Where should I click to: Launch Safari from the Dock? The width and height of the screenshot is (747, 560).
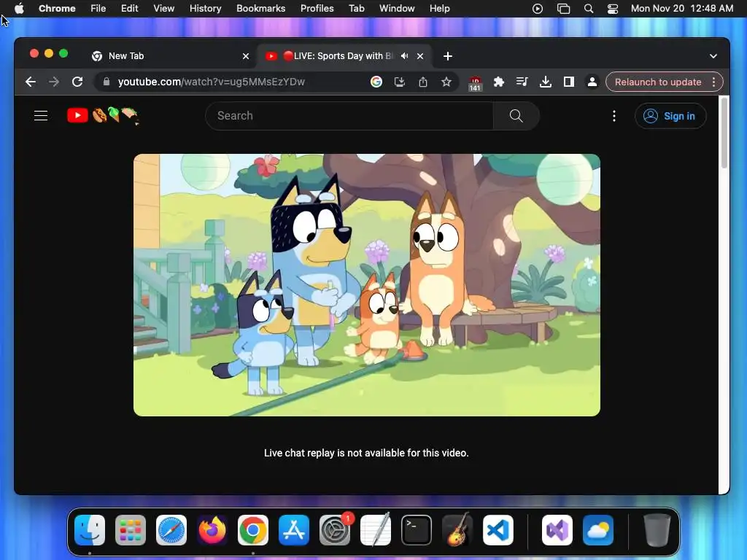click(171, 530)
